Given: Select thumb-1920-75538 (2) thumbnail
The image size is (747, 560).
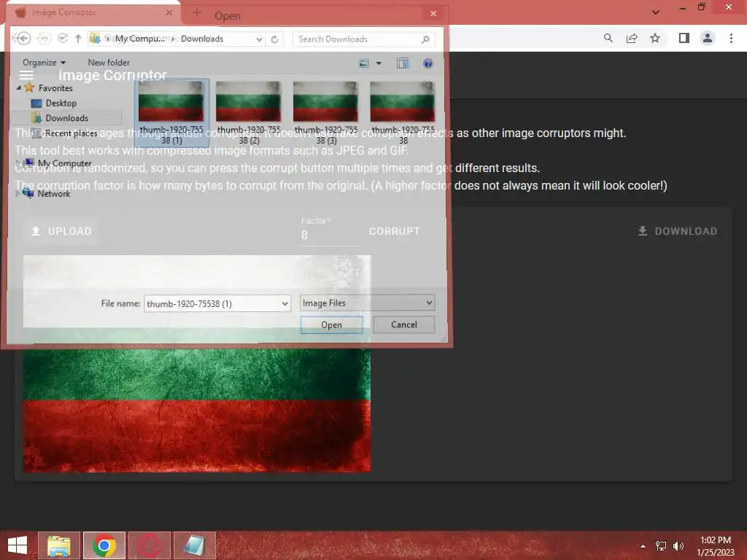Looking at the screenshot, I should pyautogui.click(x=249, y=113).
